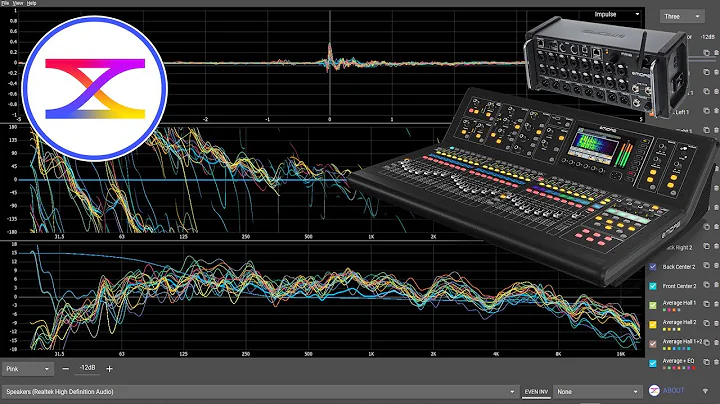This screenshot has width=720, height=404.
Task: Copy the Front Center 2 measurement
Action: pos(706,285)
